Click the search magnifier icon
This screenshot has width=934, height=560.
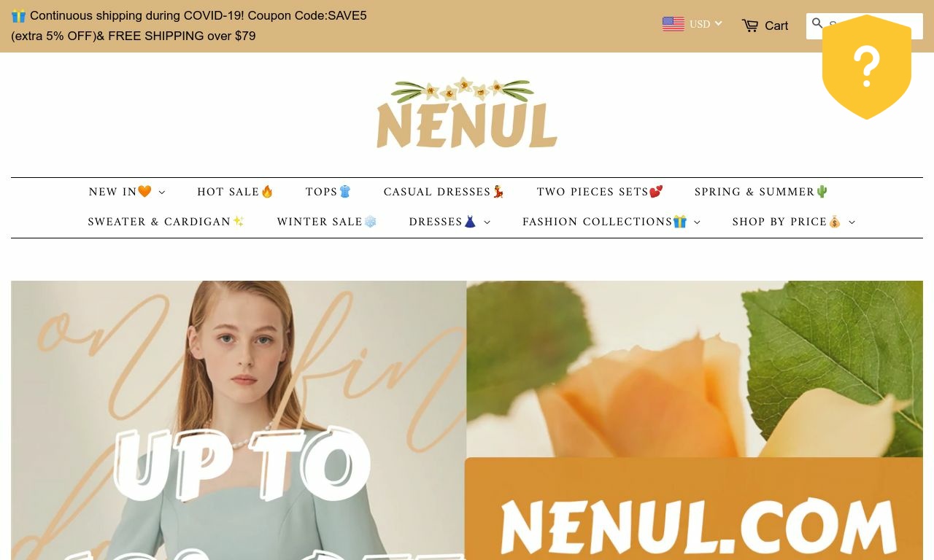coord(817,23)
